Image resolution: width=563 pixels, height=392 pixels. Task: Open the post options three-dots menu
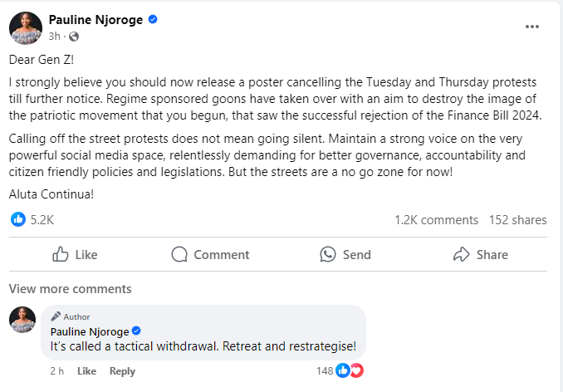[x=532, y=27]
